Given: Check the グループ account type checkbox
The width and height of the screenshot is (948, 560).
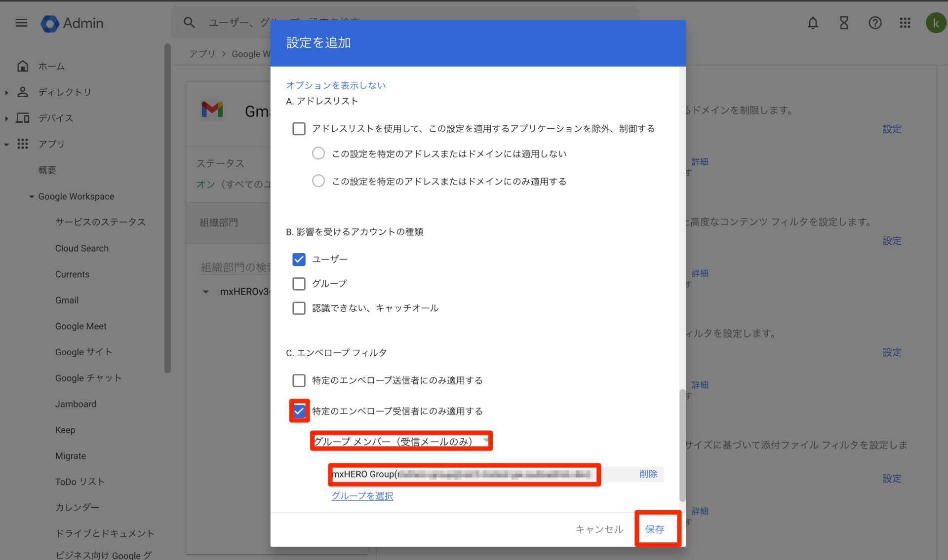Looking at the screenshot, I should point(299,284).
